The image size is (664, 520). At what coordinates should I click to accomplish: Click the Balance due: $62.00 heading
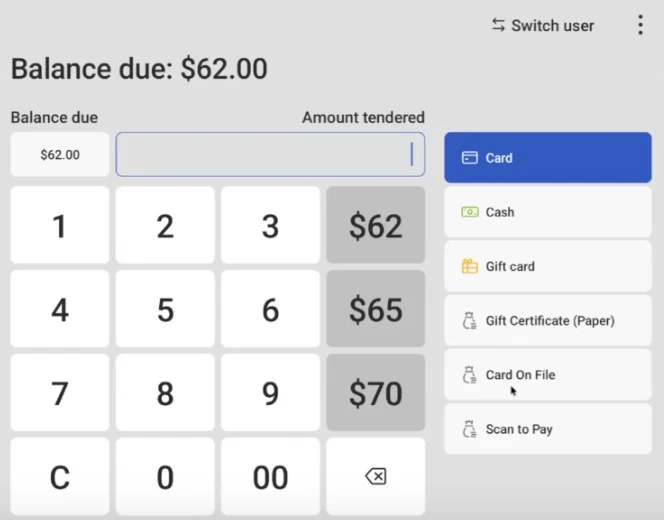point(139,69)
